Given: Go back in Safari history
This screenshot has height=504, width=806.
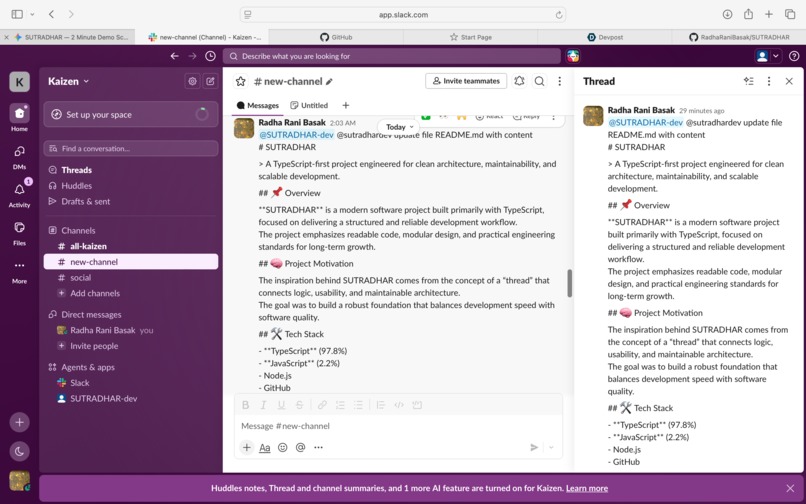Looking at the screenshot, I should pyautogui.click(x=51, y=14).
